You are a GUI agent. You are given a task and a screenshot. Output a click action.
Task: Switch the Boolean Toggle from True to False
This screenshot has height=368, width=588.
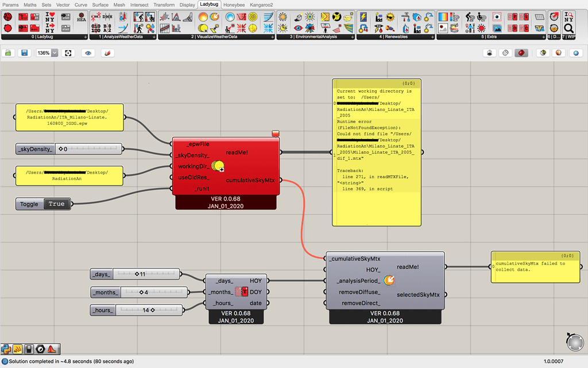click(56, 204)
